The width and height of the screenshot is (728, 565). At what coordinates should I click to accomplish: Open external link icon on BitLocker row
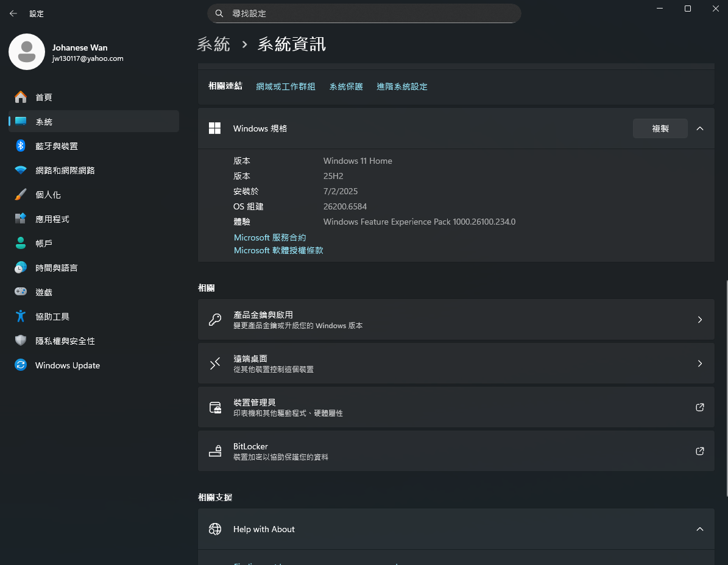[700, 451]
